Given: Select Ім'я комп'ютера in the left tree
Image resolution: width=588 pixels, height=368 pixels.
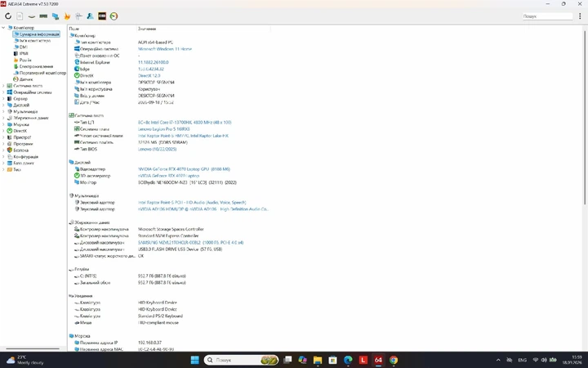Looking at the screenshot, I should [x=35, y=41].
